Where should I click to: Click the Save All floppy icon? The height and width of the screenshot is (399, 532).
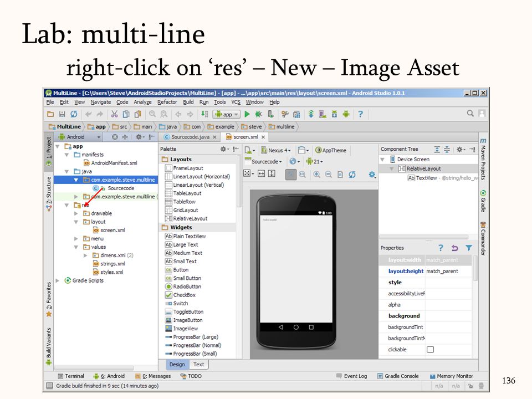click(62, 114)
